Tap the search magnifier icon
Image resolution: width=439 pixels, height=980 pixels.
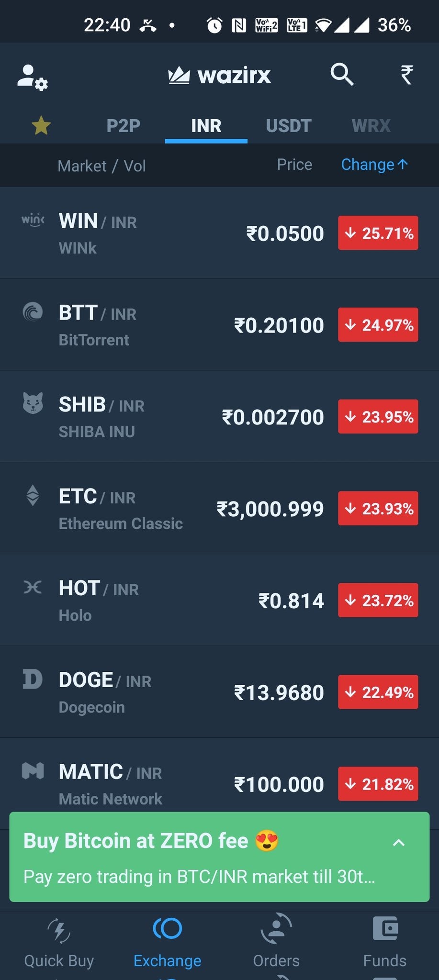tap(342, 75)
